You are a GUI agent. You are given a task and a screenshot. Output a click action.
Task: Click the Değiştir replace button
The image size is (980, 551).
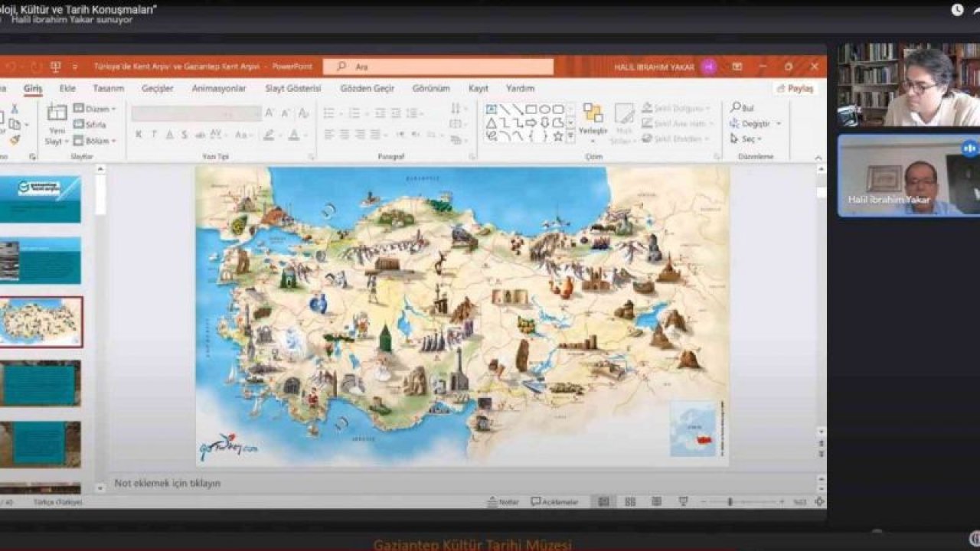(x=754, y=124)
